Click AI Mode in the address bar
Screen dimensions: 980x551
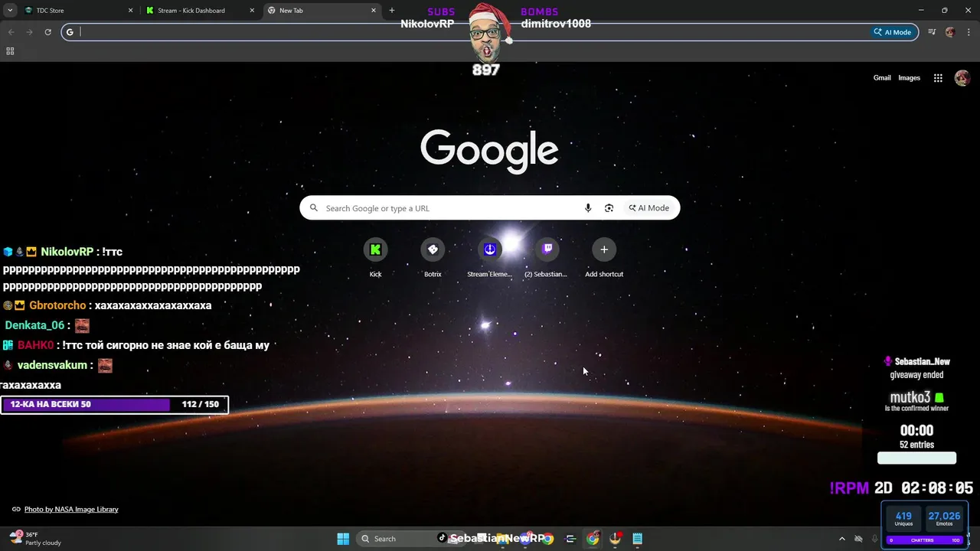893,32
